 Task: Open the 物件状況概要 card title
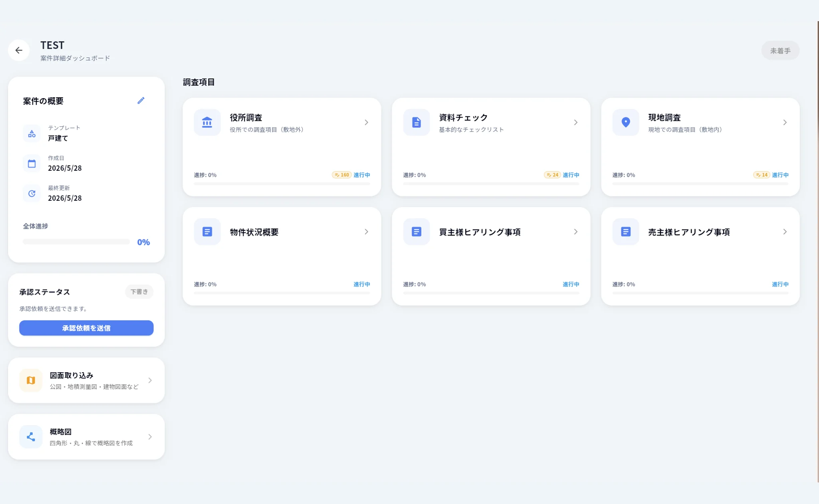point(254,232)
